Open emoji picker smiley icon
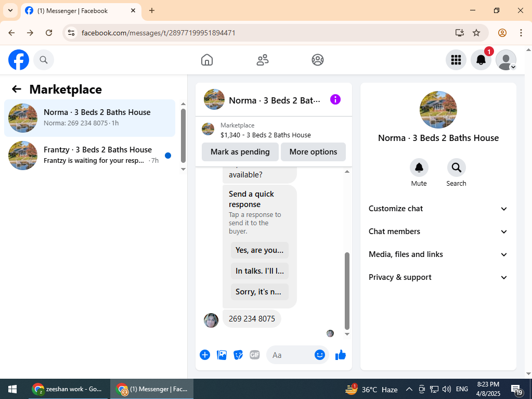532x399 pixels. [x=320, y=355]
